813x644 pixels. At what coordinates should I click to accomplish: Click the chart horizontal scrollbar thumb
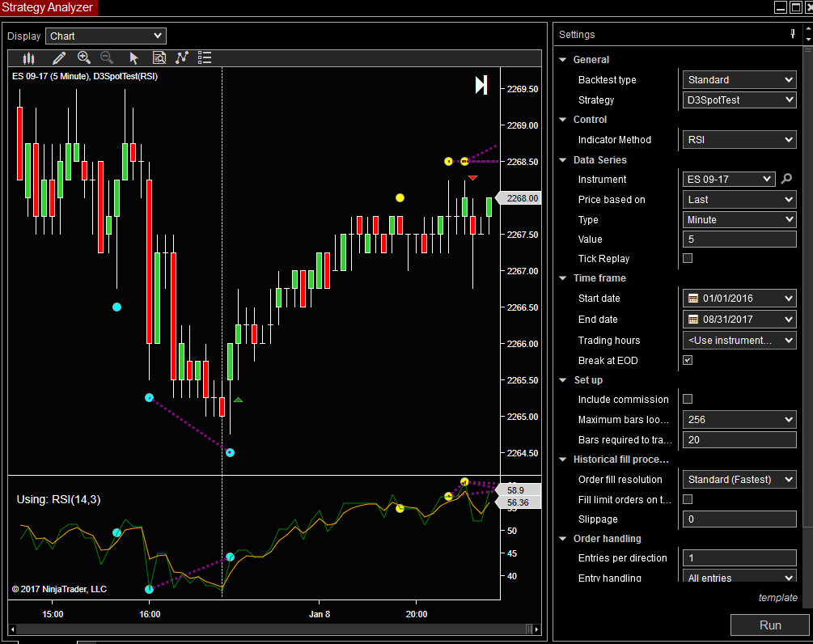tap(529, 629)
